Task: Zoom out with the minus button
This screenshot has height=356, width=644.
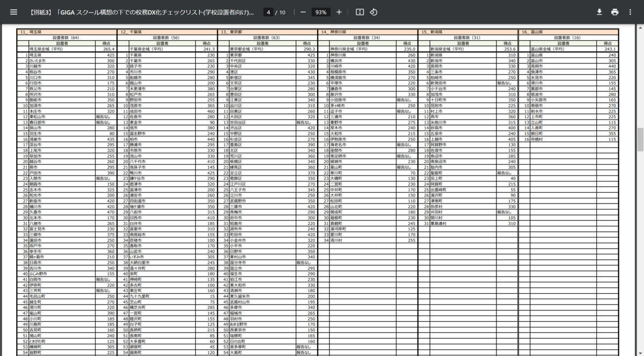Action: tap(303, 12)
